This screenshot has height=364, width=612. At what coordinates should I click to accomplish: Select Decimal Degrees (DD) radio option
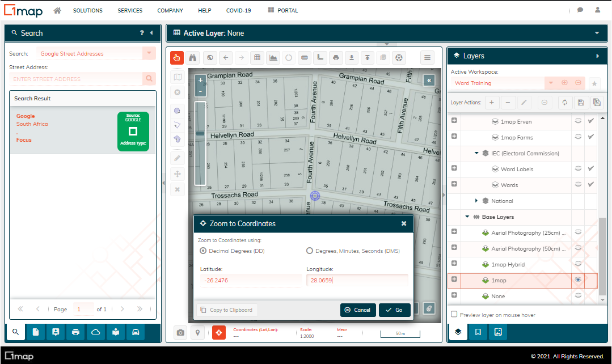203,251
